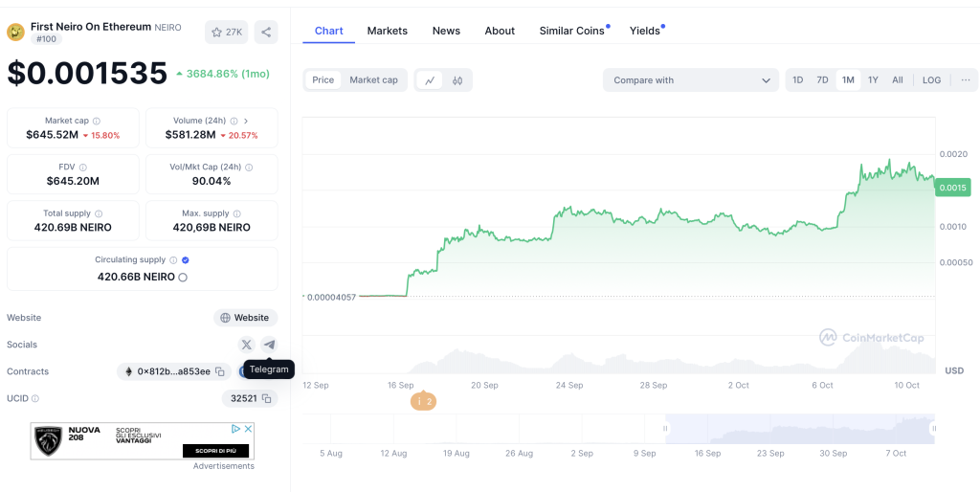Click the 0.00004057 starting price label

tap(332, 297)
